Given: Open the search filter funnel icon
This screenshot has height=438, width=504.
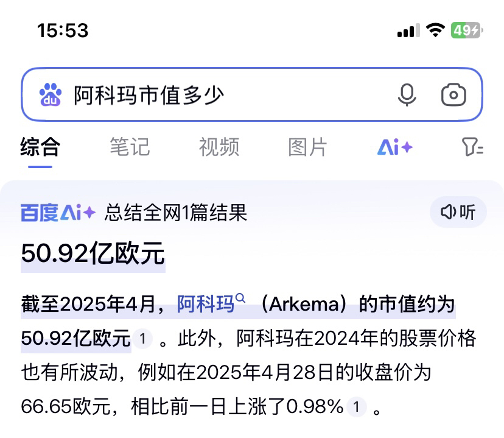Looking at the screenshot, I should [472, 147].
